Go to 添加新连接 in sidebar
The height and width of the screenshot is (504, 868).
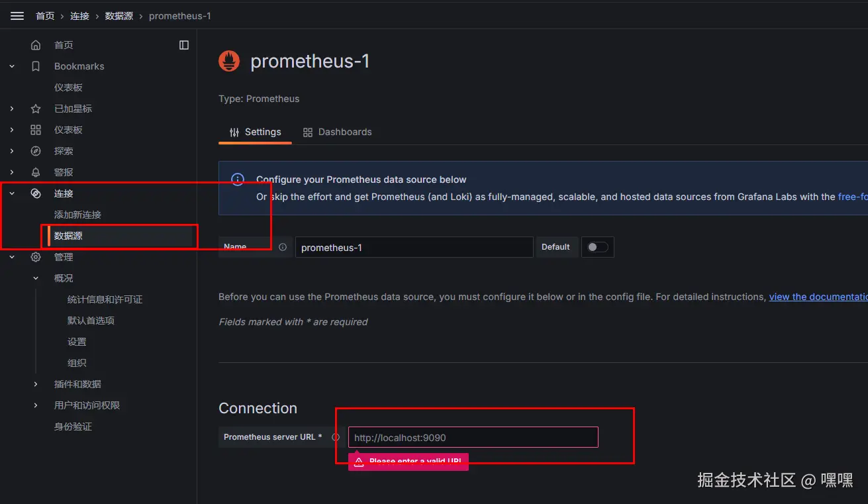(77, 215)
